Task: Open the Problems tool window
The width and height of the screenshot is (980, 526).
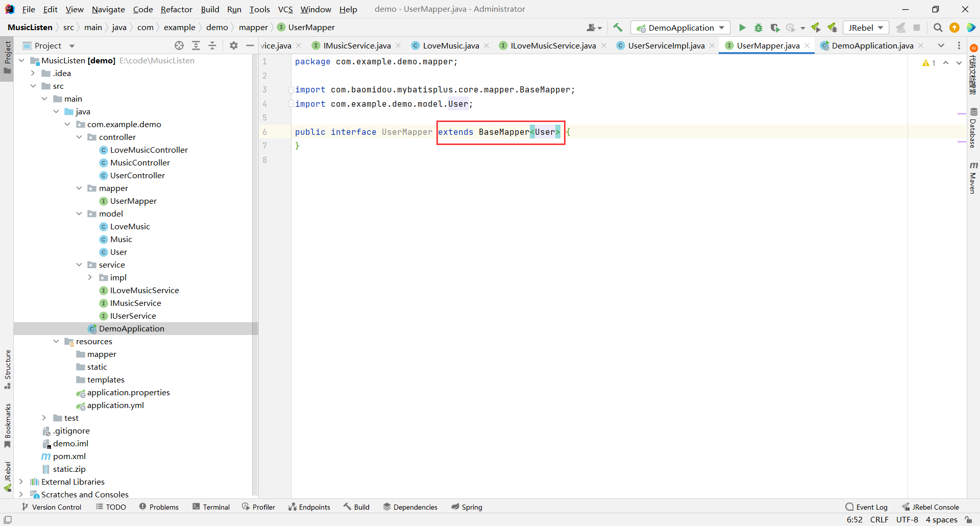Action: (x=159, y=507)
